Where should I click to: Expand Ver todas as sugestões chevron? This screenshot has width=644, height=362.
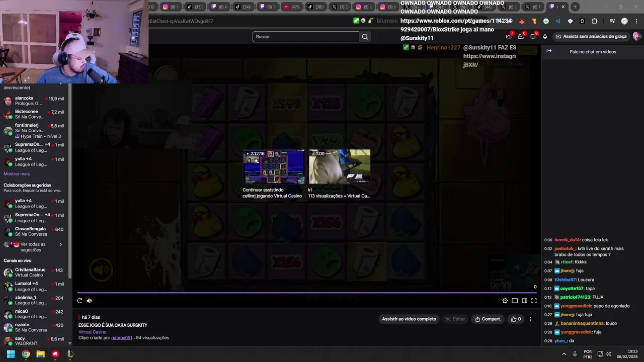pos(61,244)
